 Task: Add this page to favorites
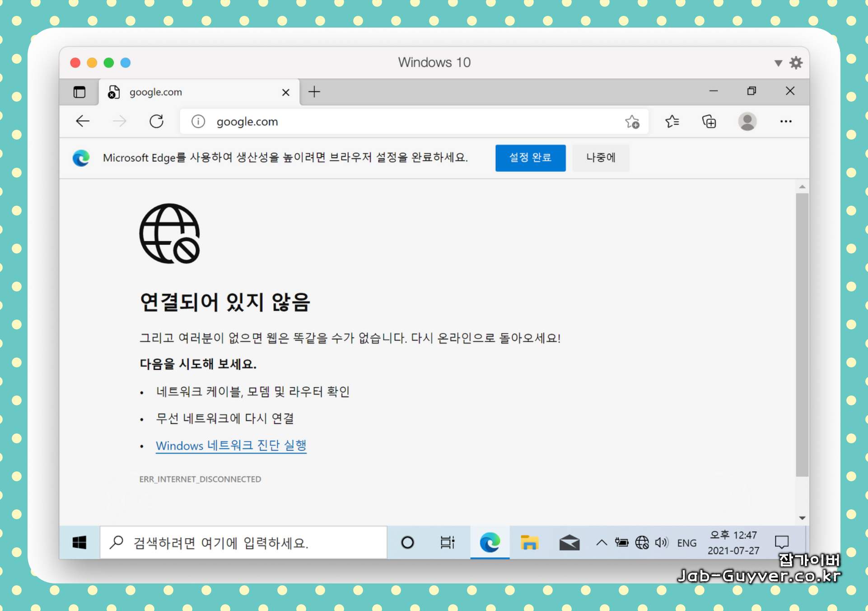632,122
